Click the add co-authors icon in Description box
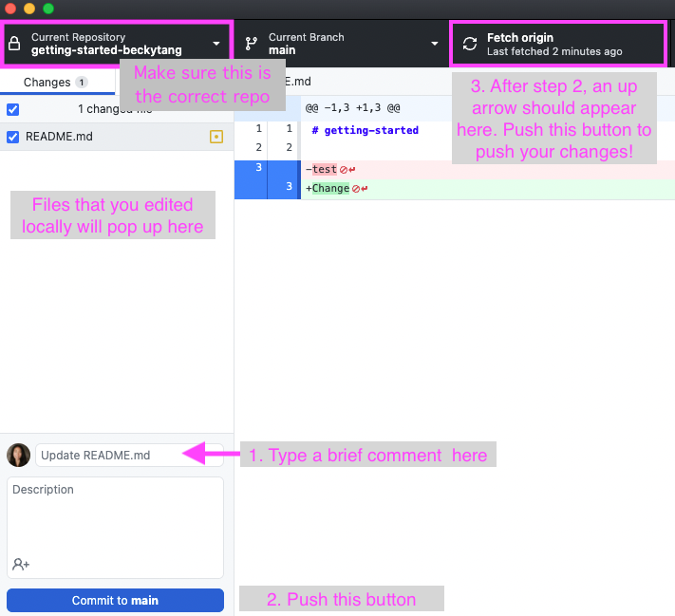Viewport: 675px width, 616px height. tap(21, 564)
